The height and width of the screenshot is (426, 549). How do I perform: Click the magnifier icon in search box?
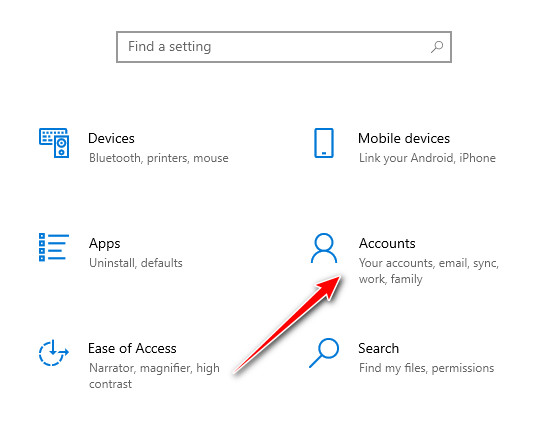click(437, 47)
